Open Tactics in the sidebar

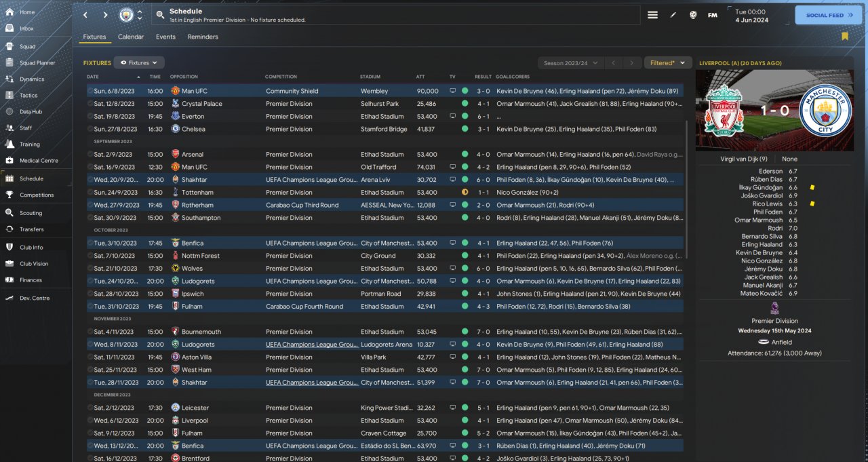28,96
